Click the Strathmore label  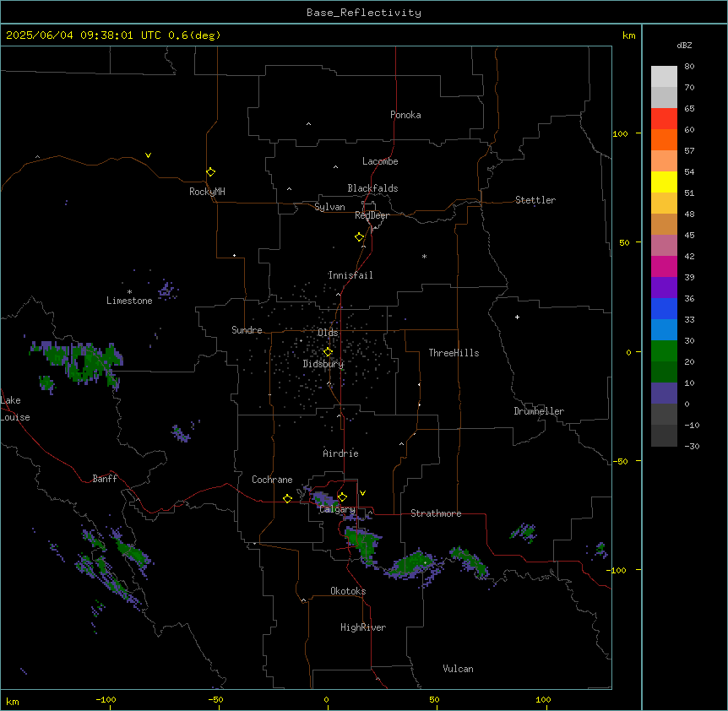tap(436, 513)
